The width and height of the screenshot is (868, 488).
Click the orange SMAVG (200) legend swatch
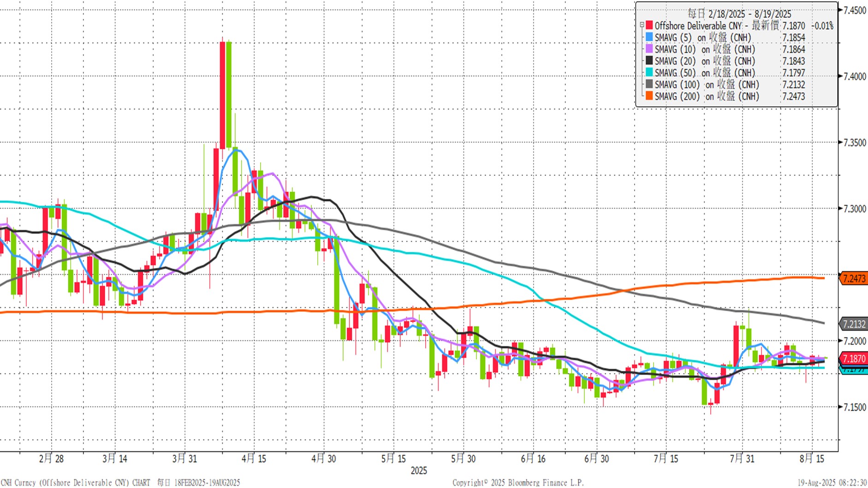(x=649, y=96)
